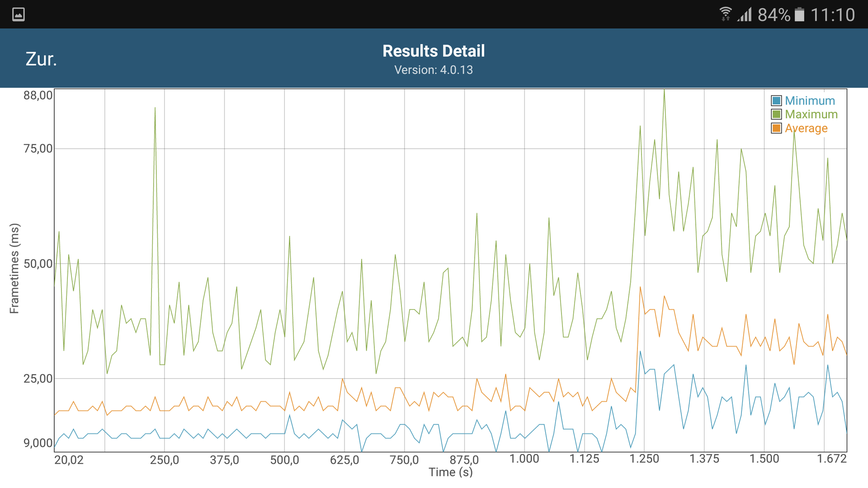Tap the 1.250 tick on time axis
This screenshot has height=488, width=868.
[644, 459]
